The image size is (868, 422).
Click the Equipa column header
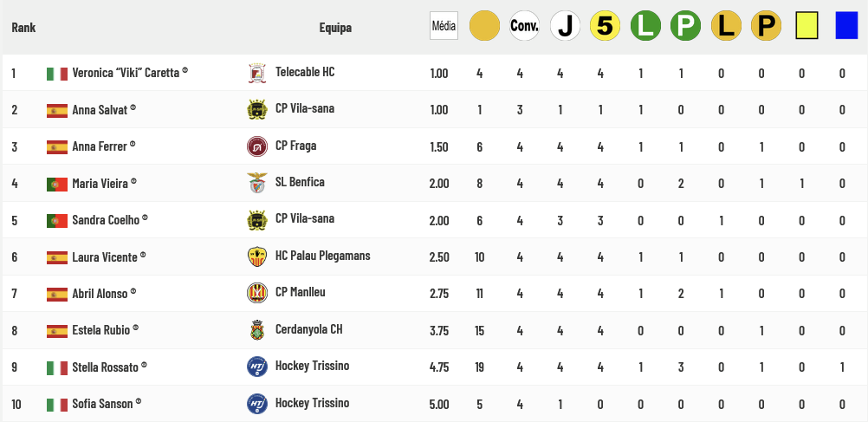pyautogui.click(x=335, y=28)
